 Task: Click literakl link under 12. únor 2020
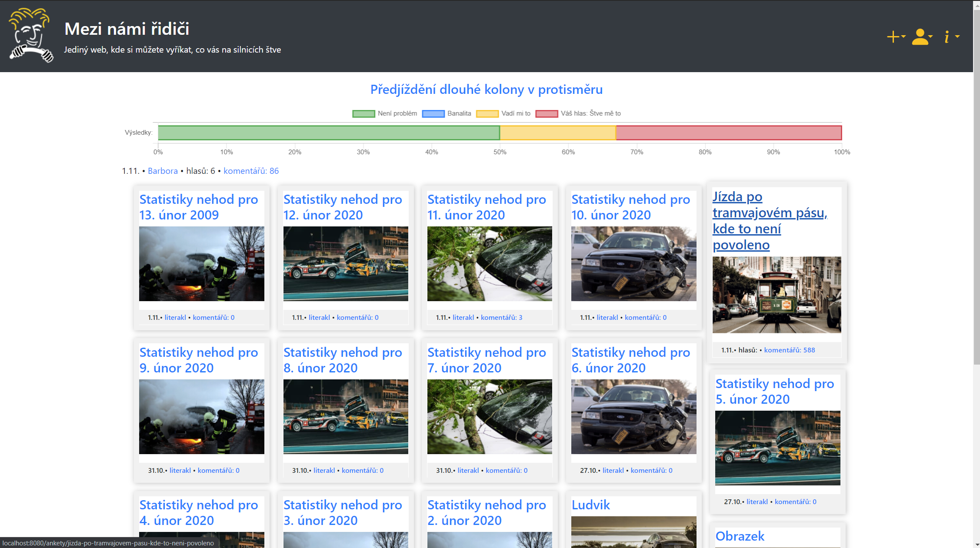pyautogui.click(x=319, y=317)
